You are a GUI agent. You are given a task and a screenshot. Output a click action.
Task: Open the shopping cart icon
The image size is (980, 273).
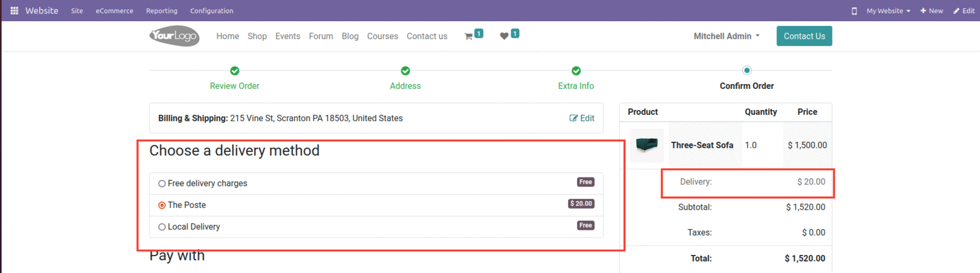click(x=468, y=37)
